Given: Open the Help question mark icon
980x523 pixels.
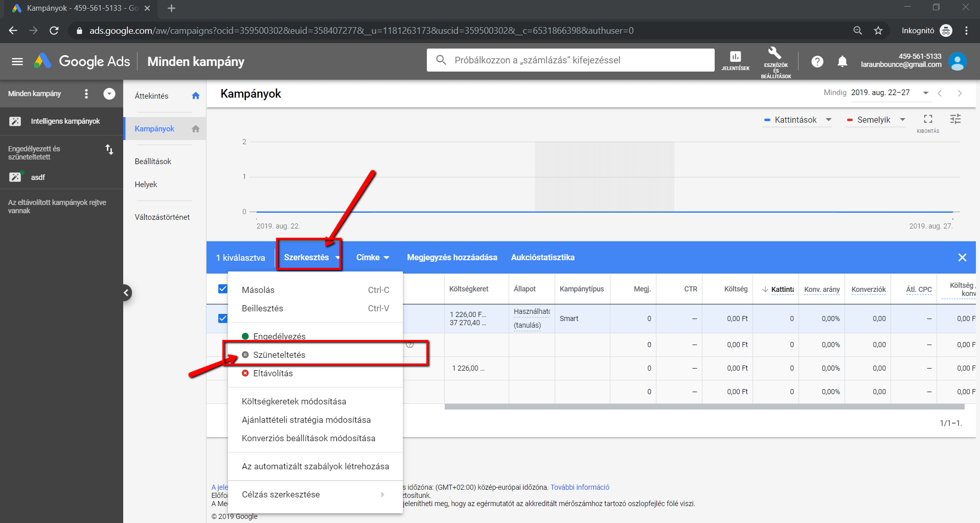Looking at the screenshot, I should coord(817,62).
